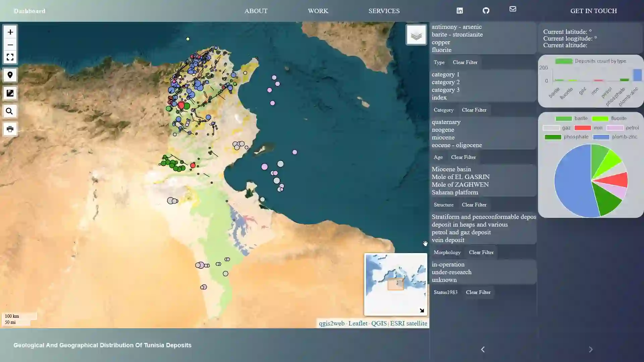Select 'barite - strontianite' type option
This screenshot has height=362, width=644.
pyautogui.click(x=457, y=35)
